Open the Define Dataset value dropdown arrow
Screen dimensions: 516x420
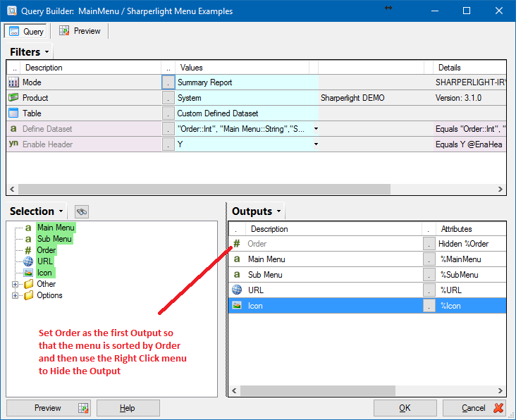(x=316, y=128)
